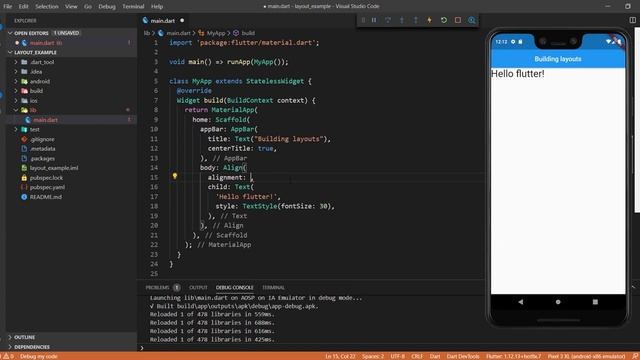This screenshot has width=640, height=360.
Task: Stop debugging with the red square
Action: click(x=458, y=20)
